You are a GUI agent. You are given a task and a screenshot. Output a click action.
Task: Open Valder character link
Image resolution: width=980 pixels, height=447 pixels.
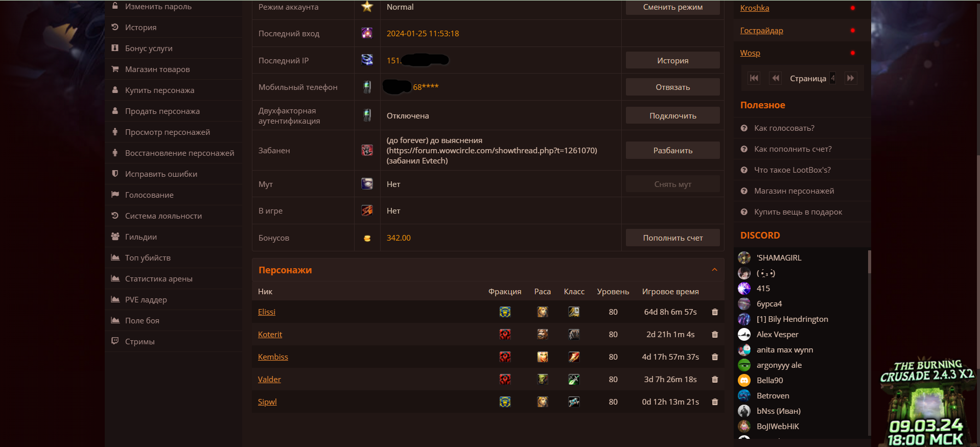[269, 380]
